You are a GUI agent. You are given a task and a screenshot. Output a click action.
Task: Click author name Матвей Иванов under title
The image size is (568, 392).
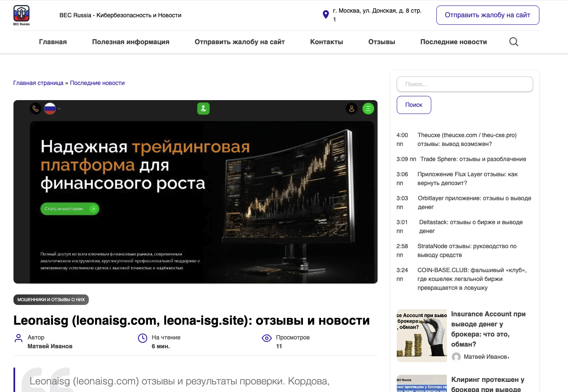point(50,346)
